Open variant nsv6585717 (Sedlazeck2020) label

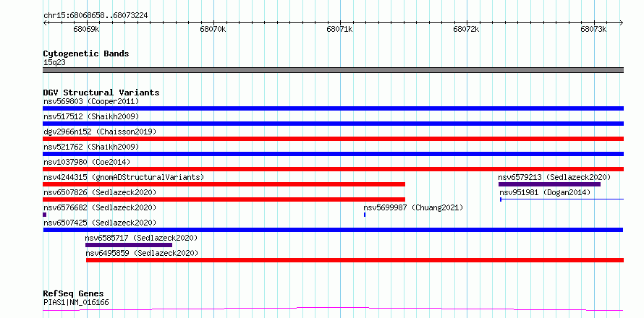(x=141, y=238)
